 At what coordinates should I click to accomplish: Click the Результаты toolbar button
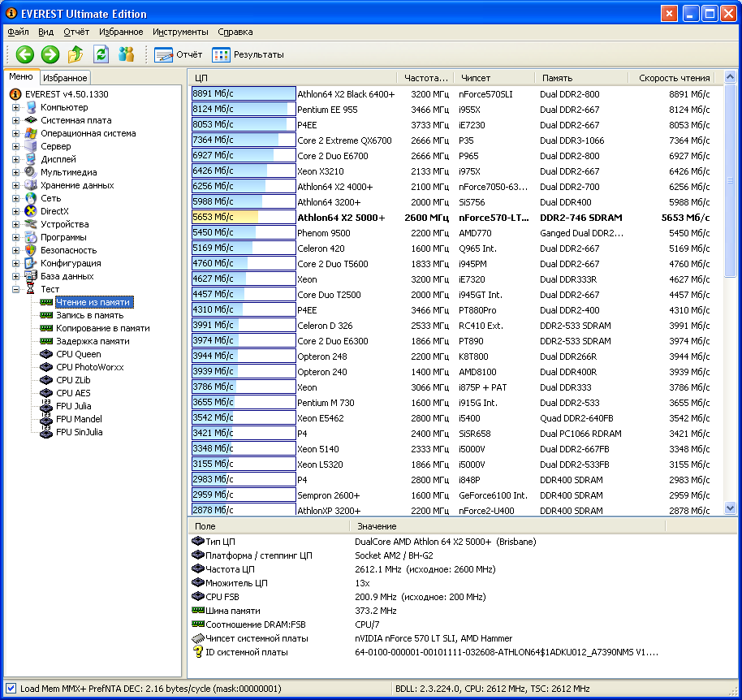click(x=248, y=54)
